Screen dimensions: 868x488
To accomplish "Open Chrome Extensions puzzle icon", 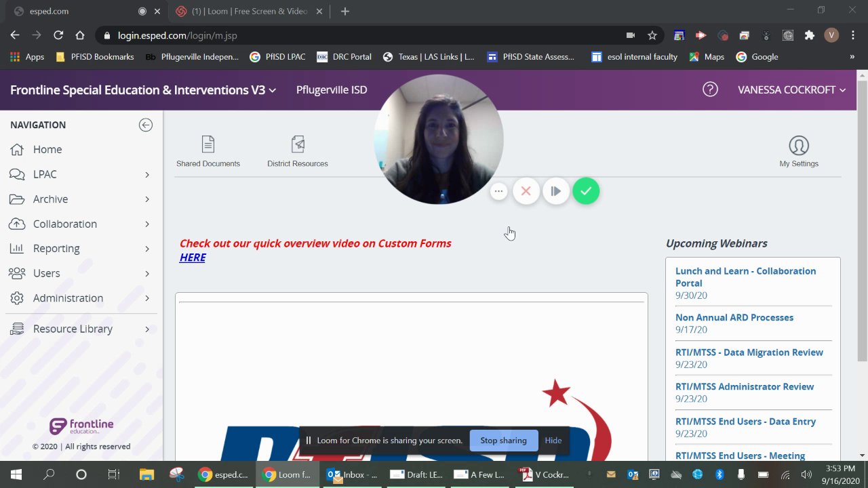I will 809,35.
